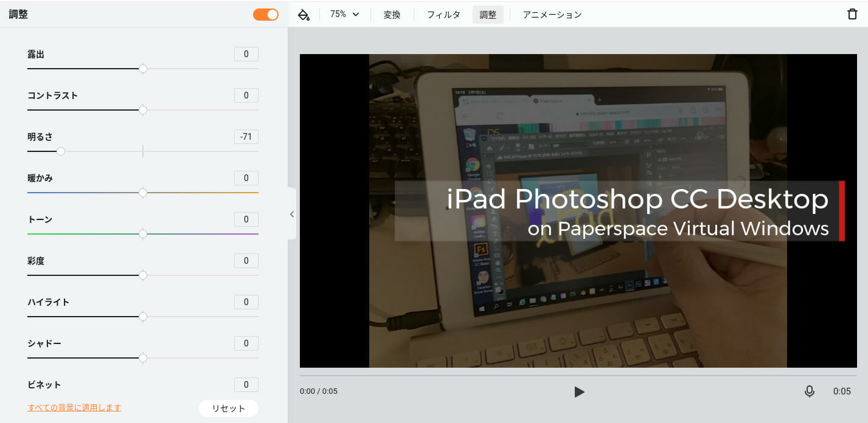Open the 75% opacity dropdown
This screenshot has height=423, width=868.
point(344,14)
